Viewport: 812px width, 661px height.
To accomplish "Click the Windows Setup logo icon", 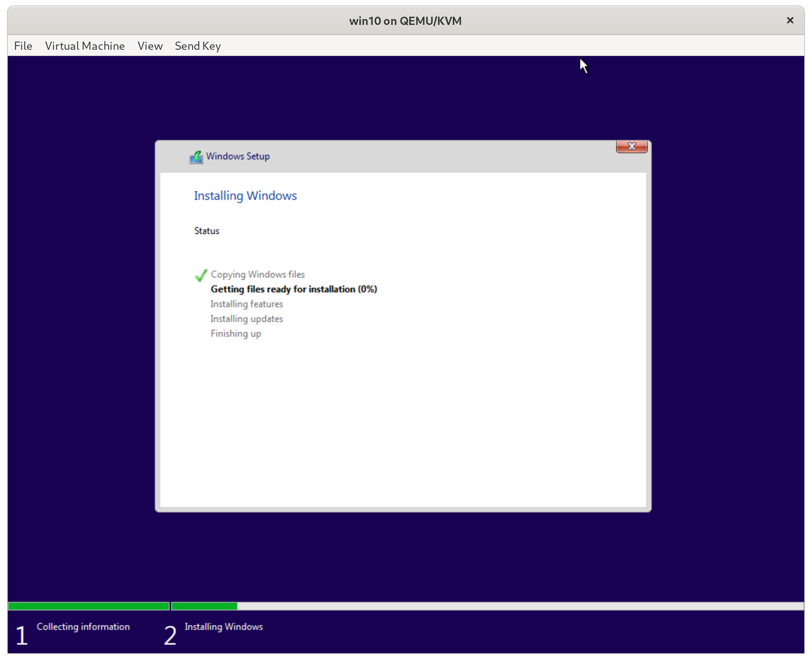I will click(196, 157).
